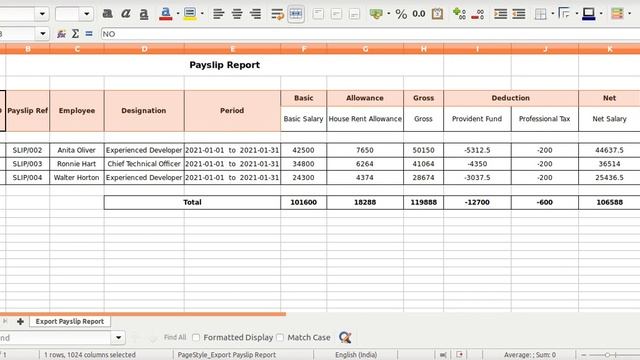The height and width of the screenshot is (360, 640).
Task: Center text horizontally
Action: coord(237,14)
